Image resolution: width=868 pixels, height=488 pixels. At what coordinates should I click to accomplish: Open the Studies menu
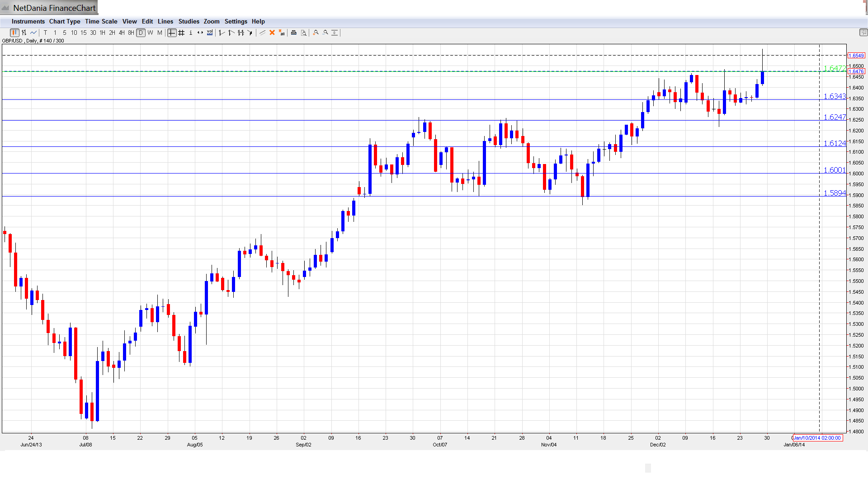pyautogui.click(x=189, y=21)
